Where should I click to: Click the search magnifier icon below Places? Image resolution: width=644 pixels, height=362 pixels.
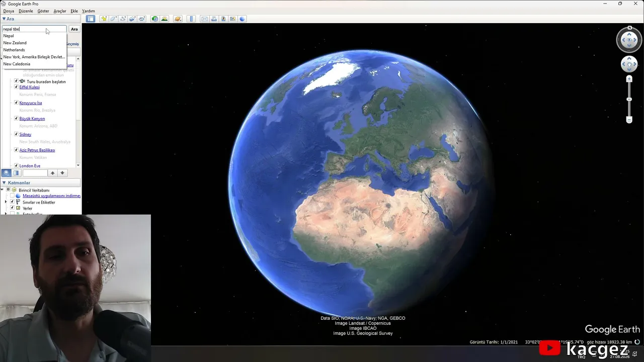tap(7, 173)
